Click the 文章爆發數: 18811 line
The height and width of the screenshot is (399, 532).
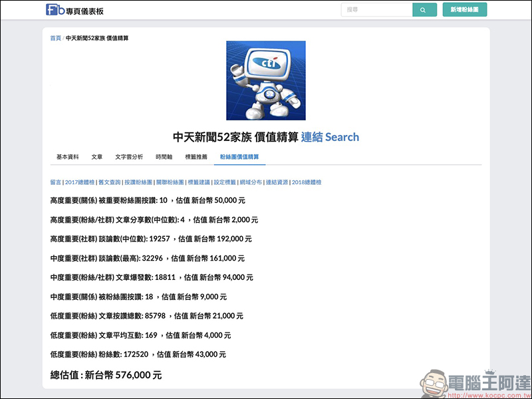coord(152,277)
